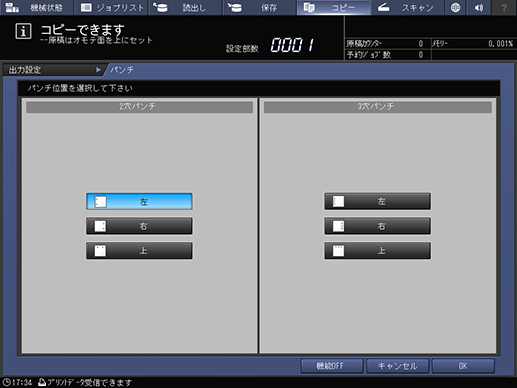Confirm punch settings with OK
The width and height of the screenshot is (517, 388).
(463, 366)
